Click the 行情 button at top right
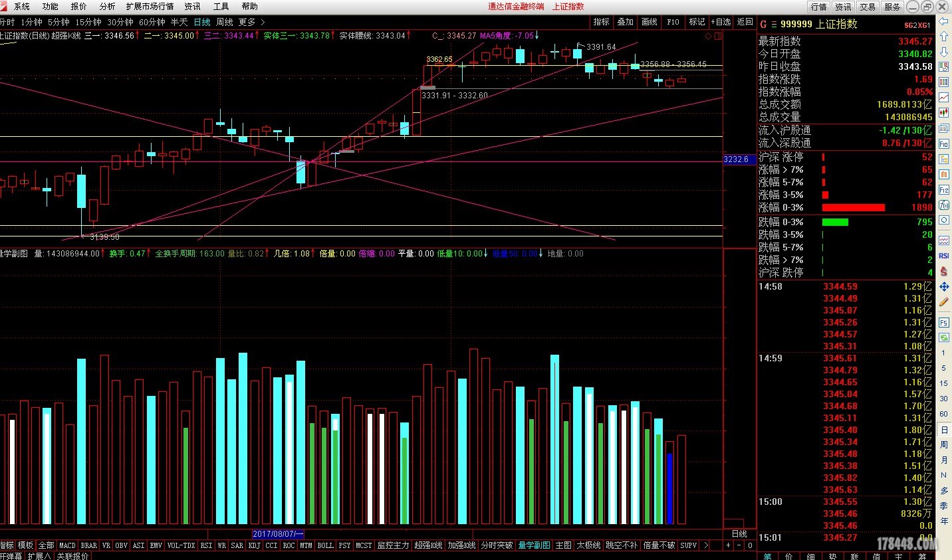The height and width of the screenshot is (560, 952). tap(818, 7)
